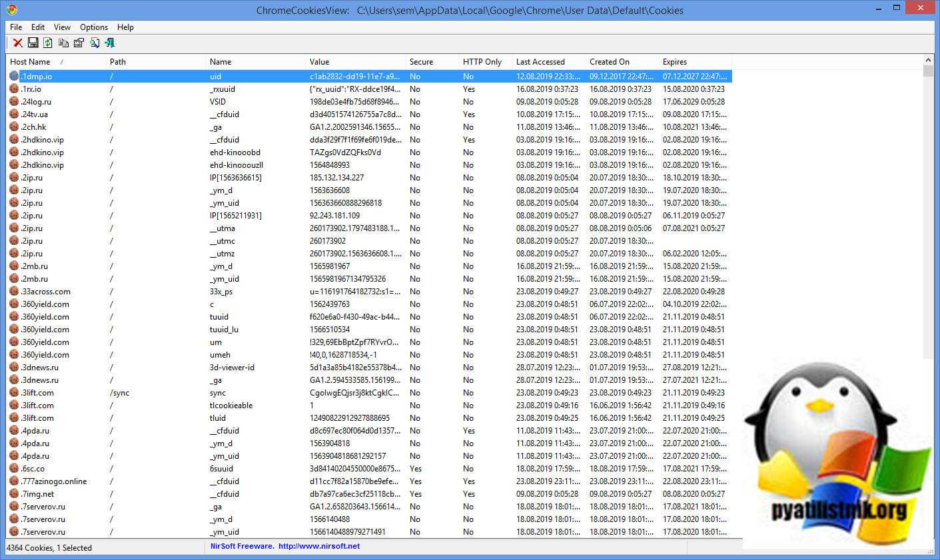This screenshot has height=560, width=940.
Task: Click the floppy disk save icon
Action: 33,43
